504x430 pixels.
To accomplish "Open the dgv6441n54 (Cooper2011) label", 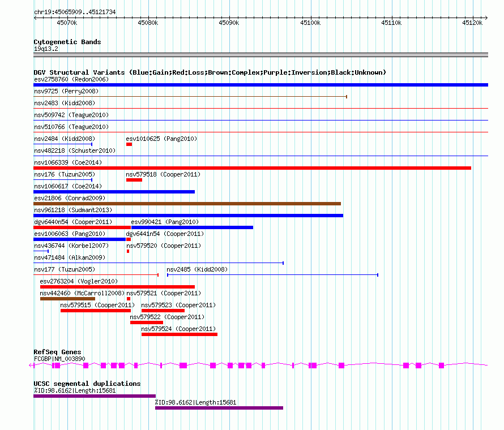I will click(165, 234).
